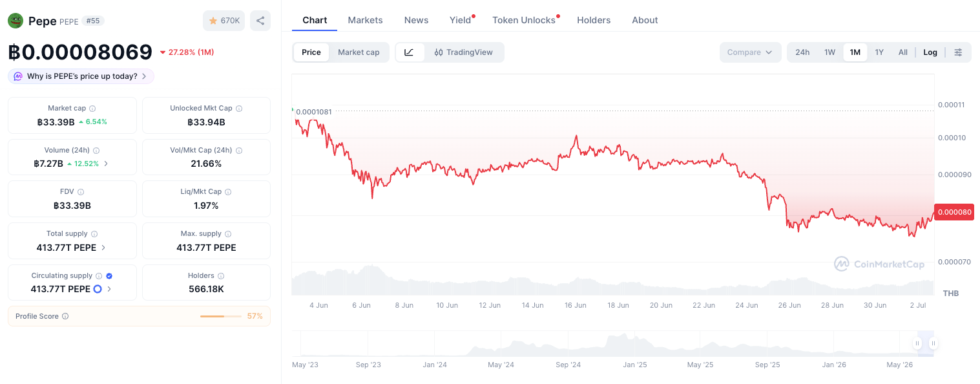Click the Pepe frog logo
980x384 pixels.
point(16,21)
